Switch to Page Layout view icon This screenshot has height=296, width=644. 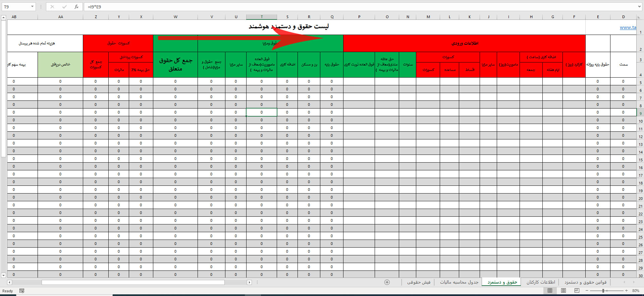click(563, 291)
